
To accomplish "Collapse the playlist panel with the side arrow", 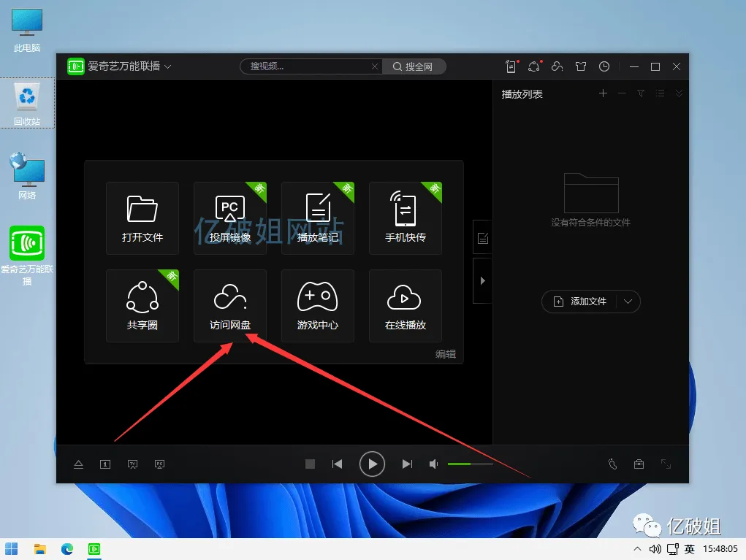I will click(x=482, y=280).
